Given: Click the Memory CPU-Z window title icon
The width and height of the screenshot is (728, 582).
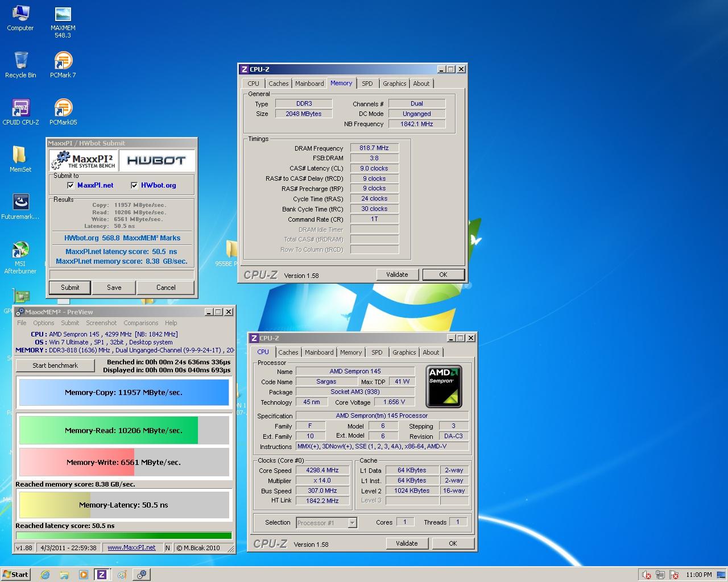Looking at the screenshot, I should click(245, 69).
